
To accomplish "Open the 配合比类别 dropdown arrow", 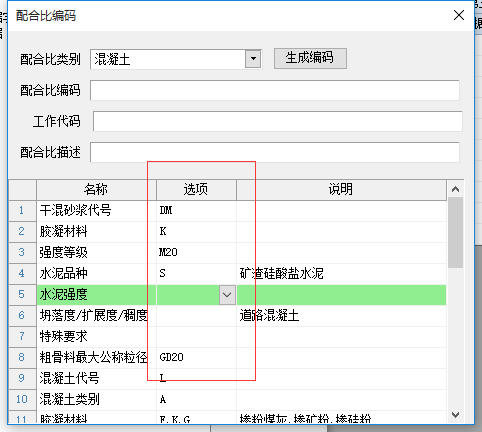I will (x=253, y=59).
